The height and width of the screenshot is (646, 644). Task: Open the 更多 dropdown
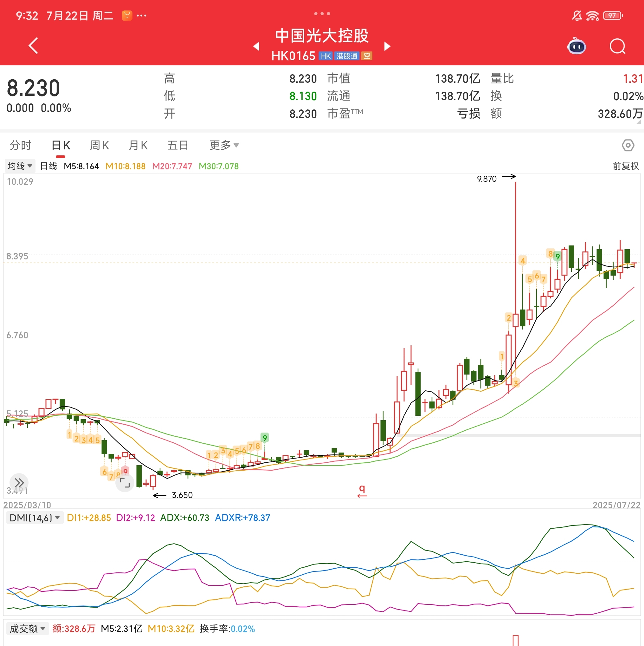pyautogui.click(x=224, y=145)
